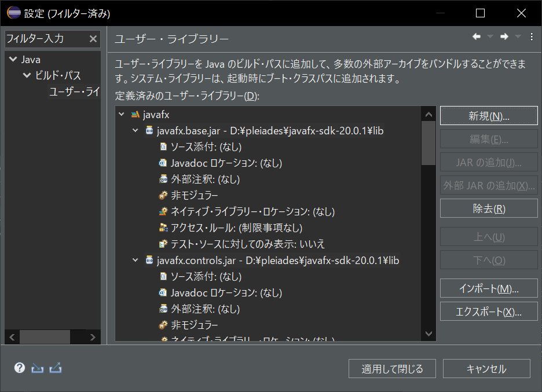Navigate back using the left arrow icon

coord(476,36)
